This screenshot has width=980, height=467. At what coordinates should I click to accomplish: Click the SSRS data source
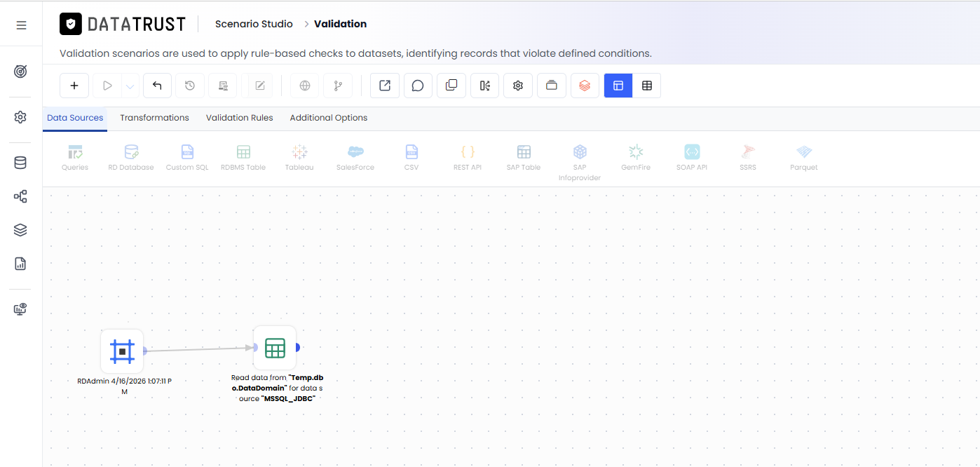point(748,158)
